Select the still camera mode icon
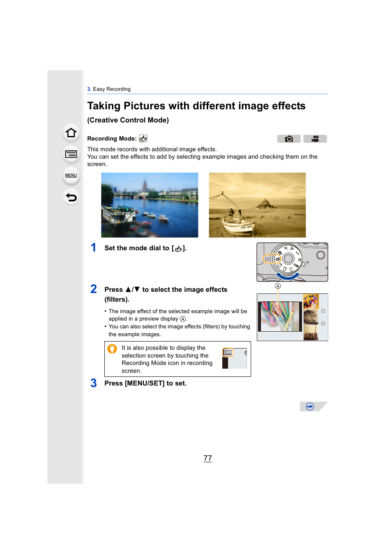The height and width of the screenshot is (554, 392). [x=289, y=139]
